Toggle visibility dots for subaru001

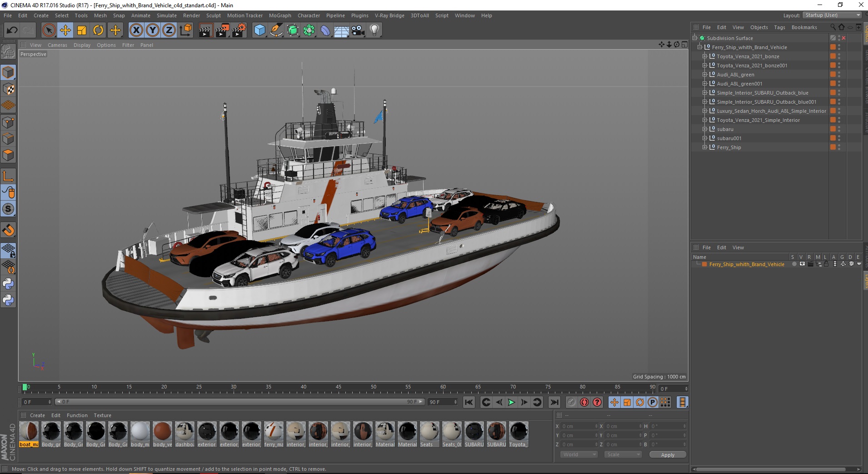(839, 138)
